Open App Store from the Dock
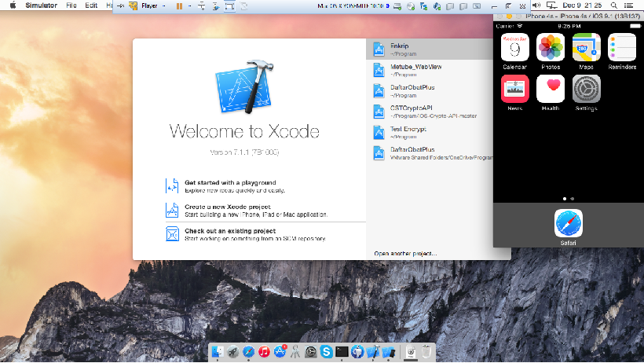644x363 pixels. coord(280,352)
